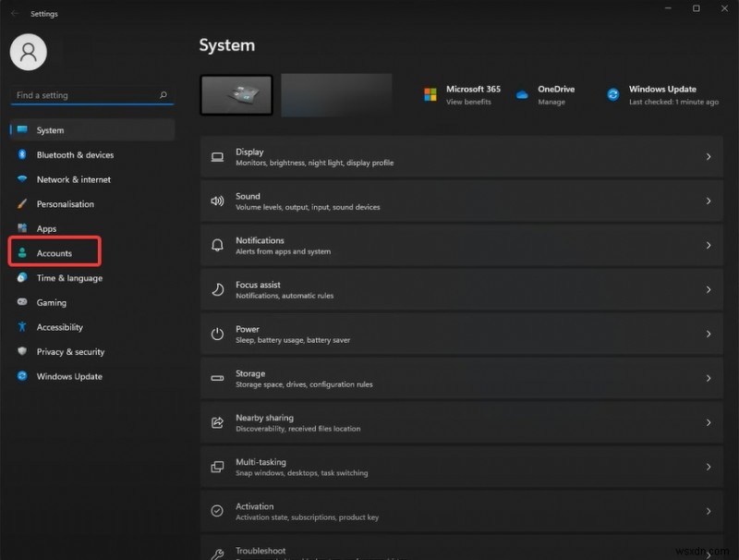Select the desktop background preview thumbnail
The height and width of the screenshot is (560, 739).
(x=235, y=93)
